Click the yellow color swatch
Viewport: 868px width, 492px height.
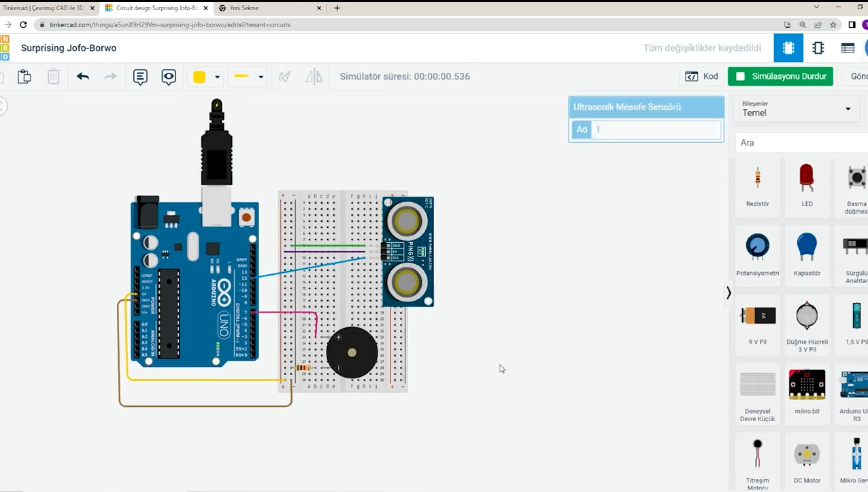click(199, 76)
